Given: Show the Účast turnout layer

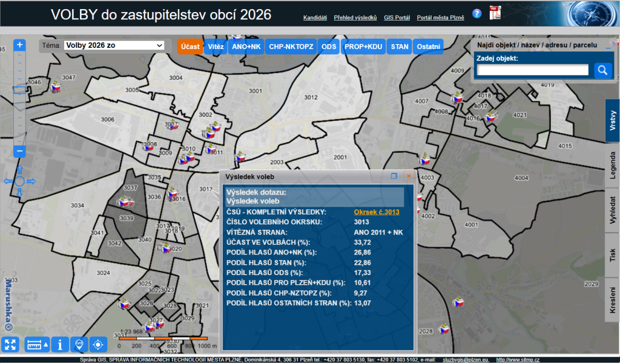Looking at the screenshot, I should pyautogui.click(x=190, y=47).
